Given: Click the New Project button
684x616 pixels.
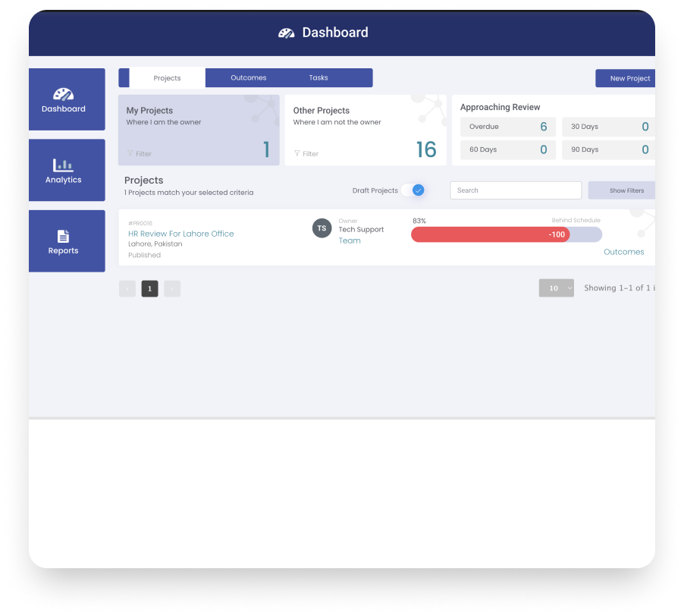Looking at the screenshot, I should click(x=626, y=78).
